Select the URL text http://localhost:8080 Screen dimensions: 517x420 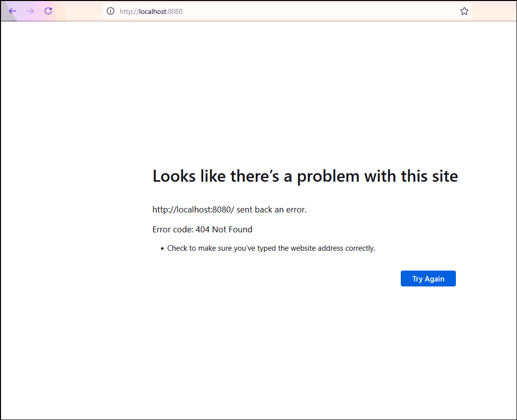click(x=150, y=11)
